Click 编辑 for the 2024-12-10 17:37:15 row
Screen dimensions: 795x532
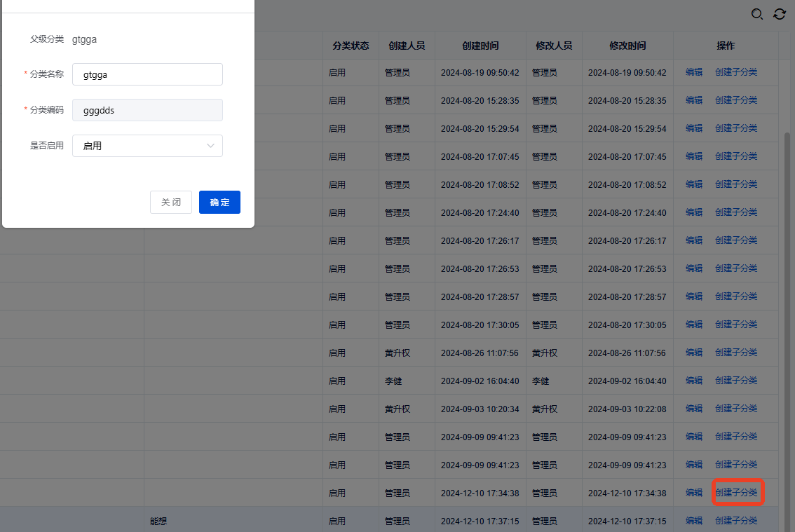pos(694,521)
